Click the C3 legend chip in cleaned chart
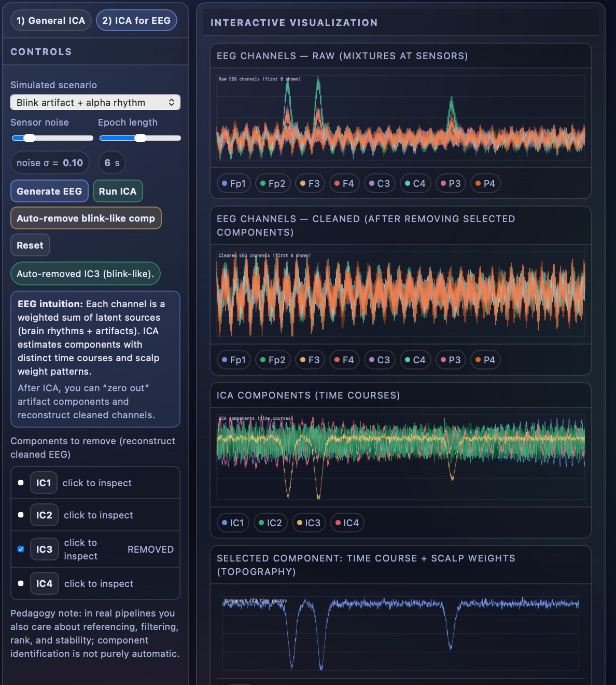Image resolution: width=616 pixels, height=685 pixels. pos(379,360)
